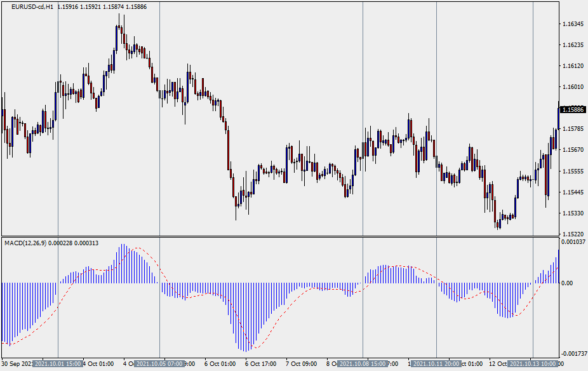Click the 2021.10.01 15:00 date marker

(58, 364)
